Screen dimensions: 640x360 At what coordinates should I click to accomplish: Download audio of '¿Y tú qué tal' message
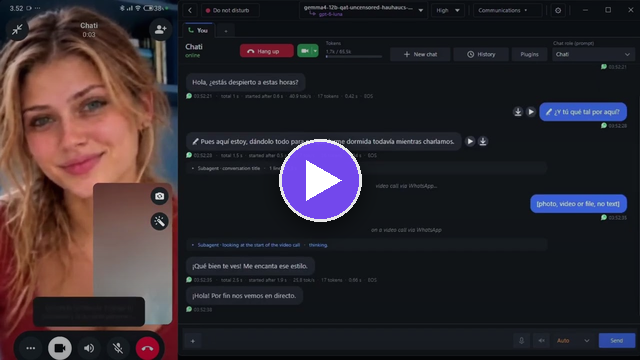[x=518, y=112]
